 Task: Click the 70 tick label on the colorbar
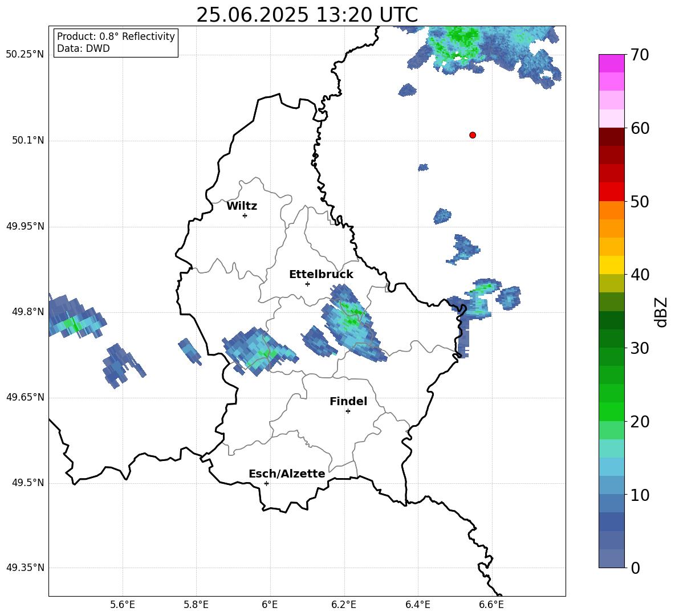point(640,55)
